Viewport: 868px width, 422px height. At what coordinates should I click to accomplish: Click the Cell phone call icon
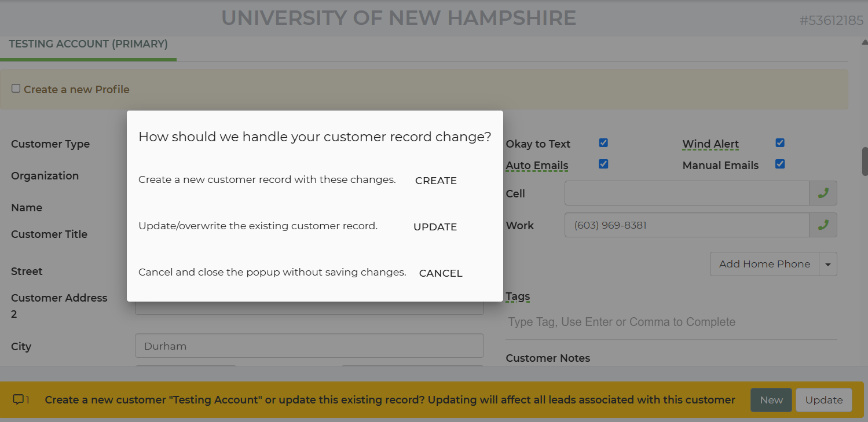(x=823, y=193)
